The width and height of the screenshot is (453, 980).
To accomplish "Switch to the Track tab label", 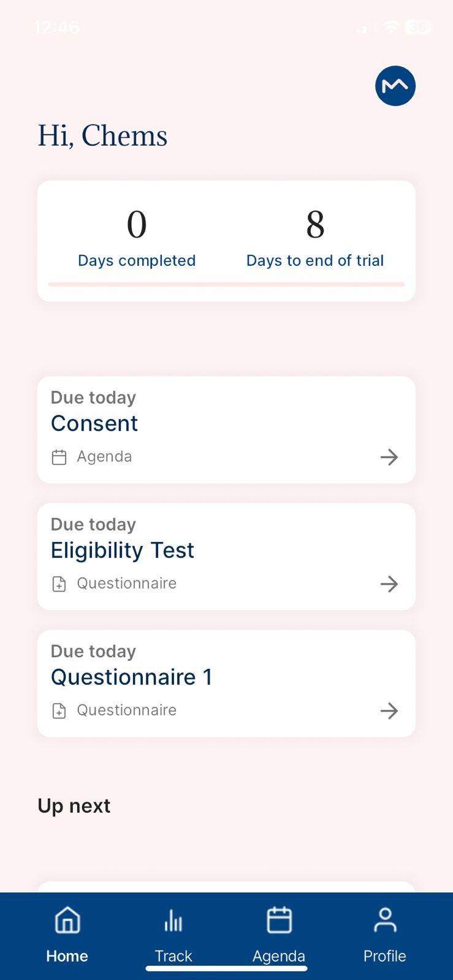I will coord(173,956).
